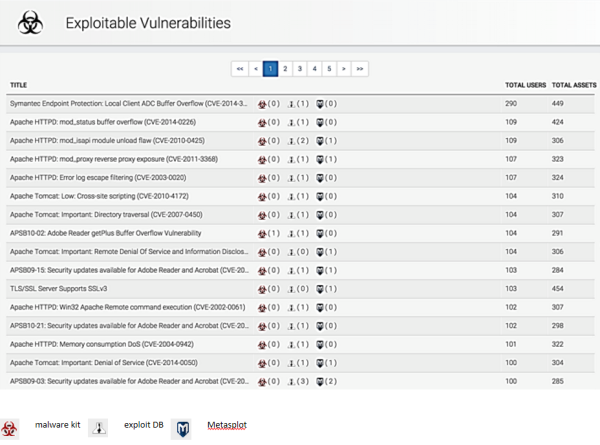The height and width of the screenshot is (445, 600).
Task: Sort by the Total Users column header
Action: click(x=525, y=86)
